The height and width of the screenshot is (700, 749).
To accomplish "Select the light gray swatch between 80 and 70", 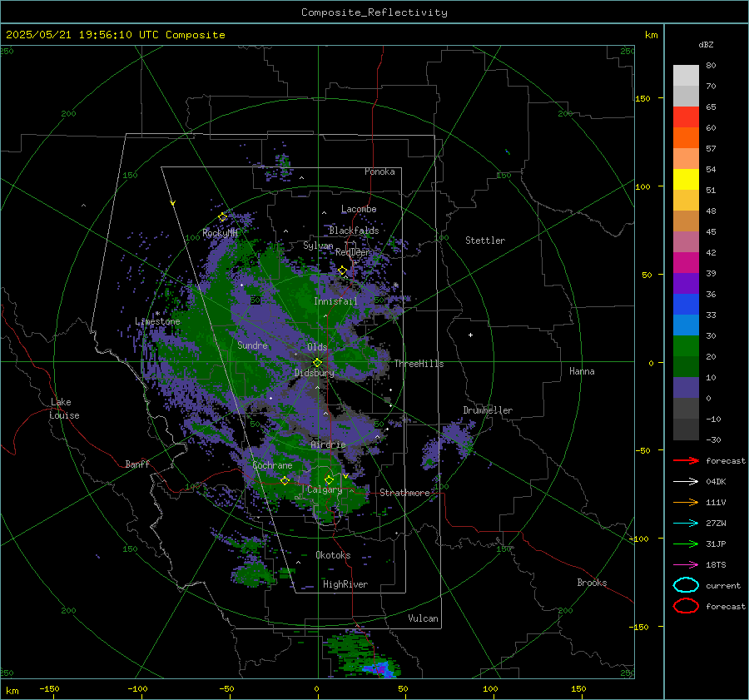I will click(686, 75).
